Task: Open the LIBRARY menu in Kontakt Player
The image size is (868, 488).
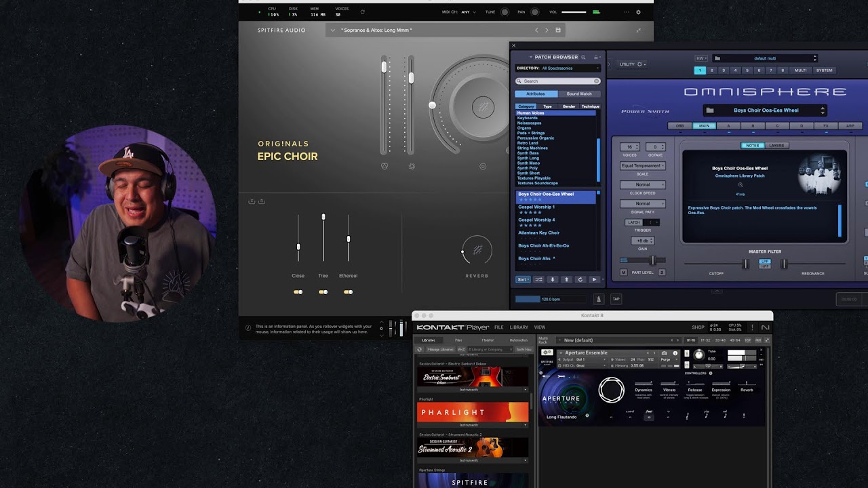Action: pyautogui.click(x=519, y=327)
